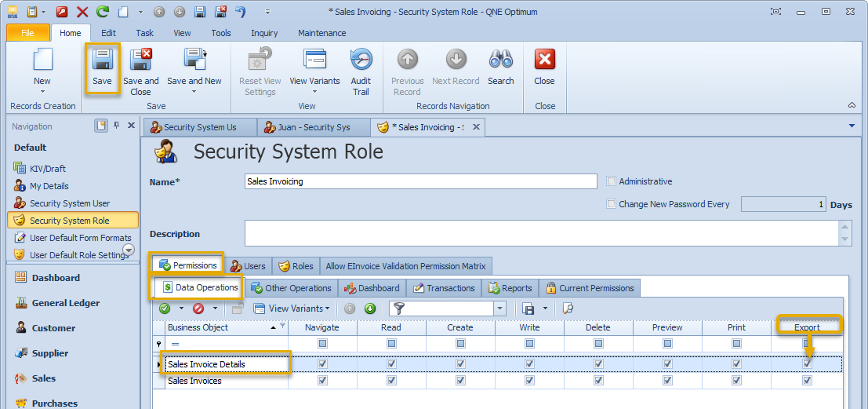This screenshot has height=409, width=868.
Task: Click the red deny circle icon in grid toolbar
Action: [198, 309]
